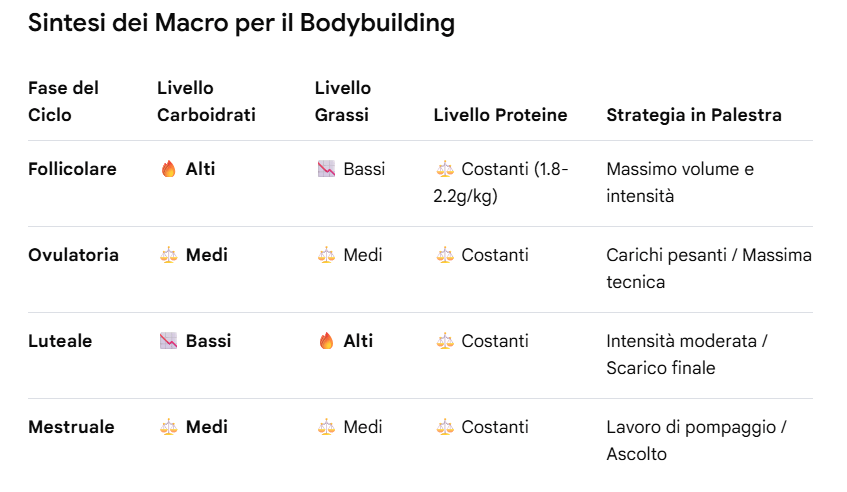The image size is (847, 492).
Task: Click the Livello Proteine column header
Action: pos(500,115)
